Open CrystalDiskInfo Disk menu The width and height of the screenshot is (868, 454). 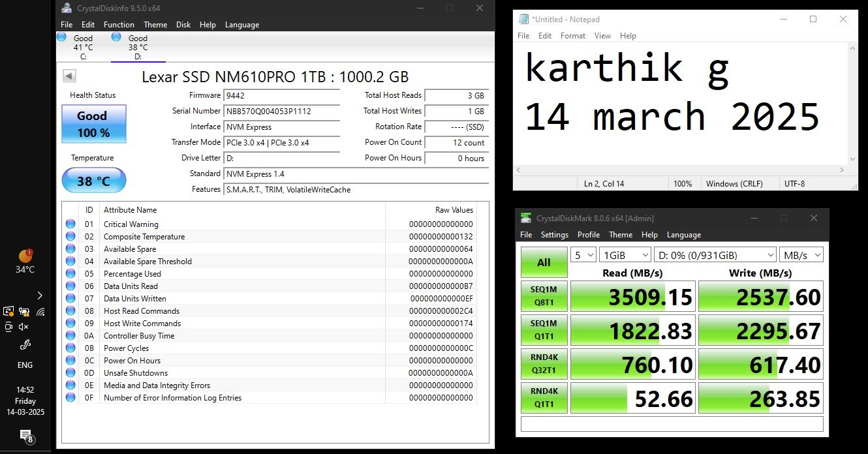coord(183,25)
